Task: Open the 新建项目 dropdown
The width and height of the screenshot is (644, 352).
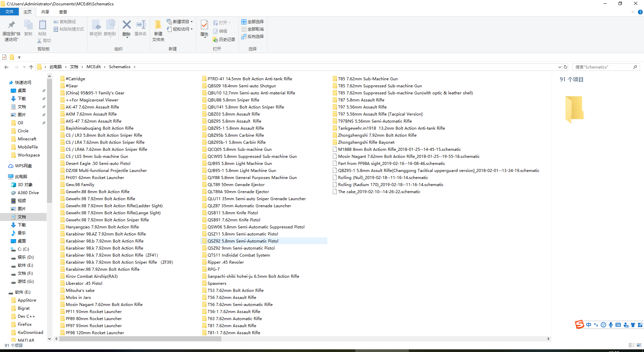Action: (x=180, y=21)
